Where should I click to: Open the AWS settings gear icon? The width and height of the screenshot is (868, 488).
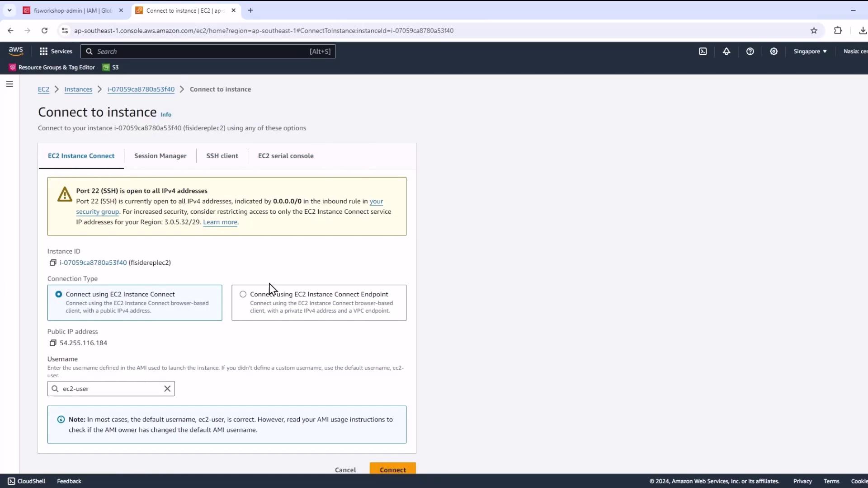tap(774, 52)
